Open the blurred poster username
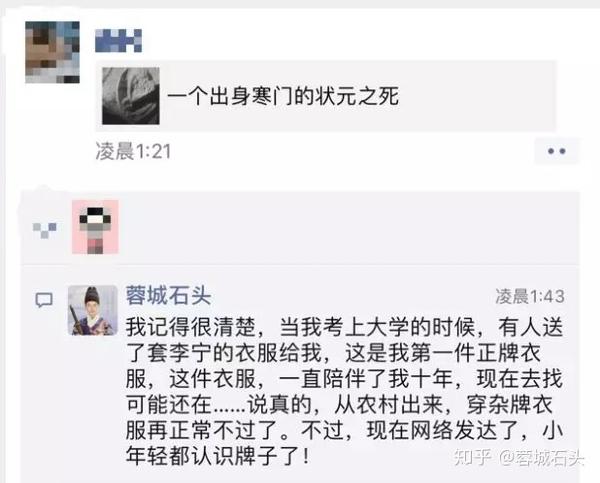The height and width of the screenshot is (483, 600). tap(119, 40)
